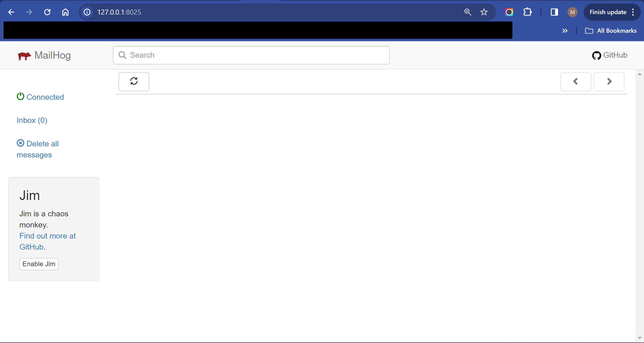Click the Connected status link
Image resolution: width=644 pixels, height=343 pixels.
(x=45, y=97)
